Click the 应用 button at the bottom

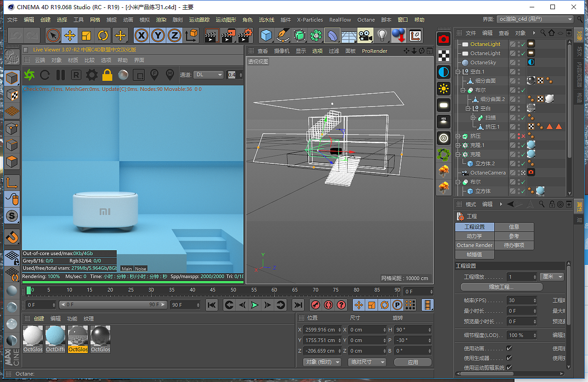click(413, 362)
